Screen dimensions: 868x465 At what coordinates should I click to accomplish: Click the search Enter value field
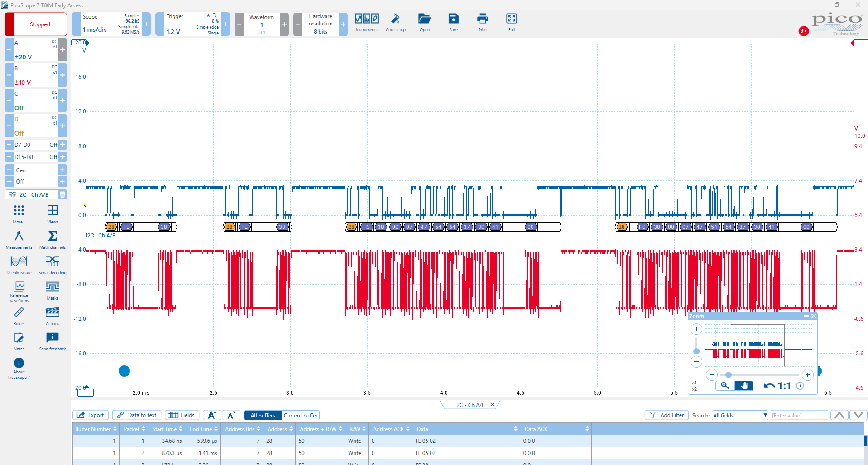coord(799,415)
